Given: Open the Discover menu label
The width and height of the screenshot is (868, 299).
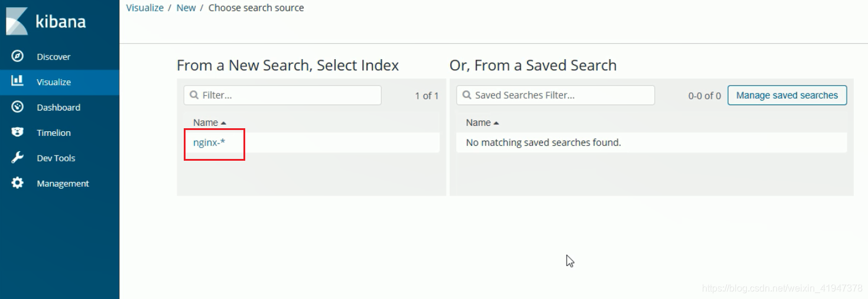Looking at the screenshot, I should point(53,57).
